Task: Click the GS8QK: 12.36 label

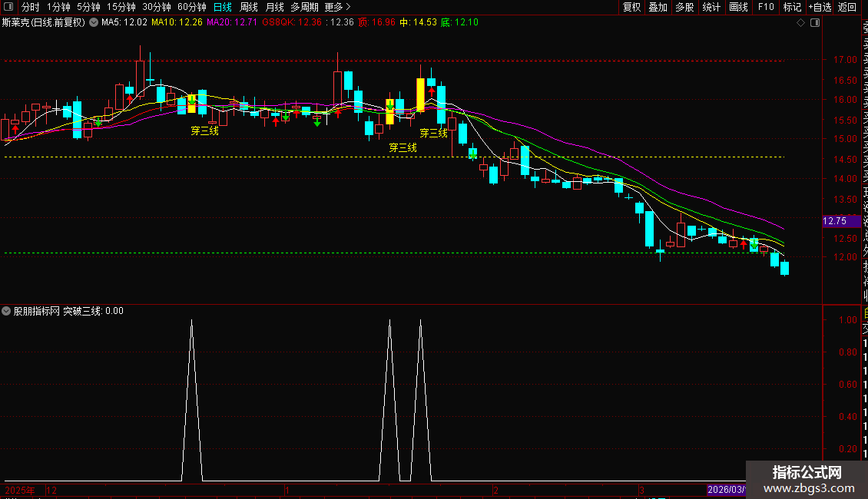Action: click(x=292, y=23)
